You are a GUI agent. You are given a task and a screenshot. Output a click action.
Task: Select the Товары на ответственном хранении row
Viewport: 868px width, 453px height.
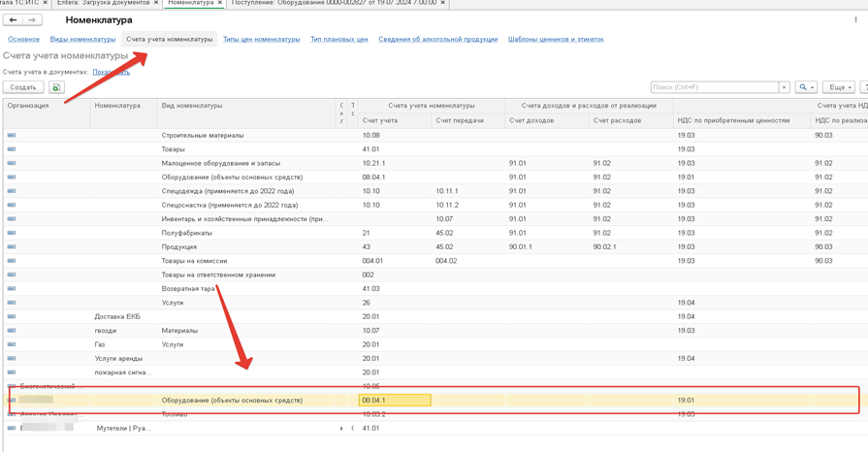435,275
